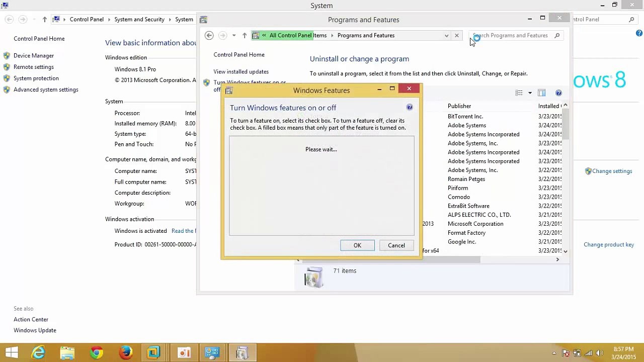
Task: Click the search magnifier in Programs and Features
Action: pyautogui.click(x=557, y=36)
